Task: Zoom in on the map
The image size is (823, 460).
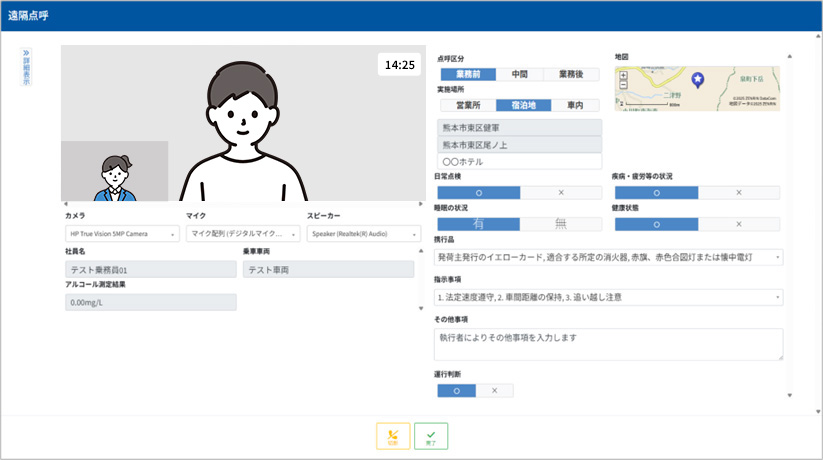Action: 623,76
